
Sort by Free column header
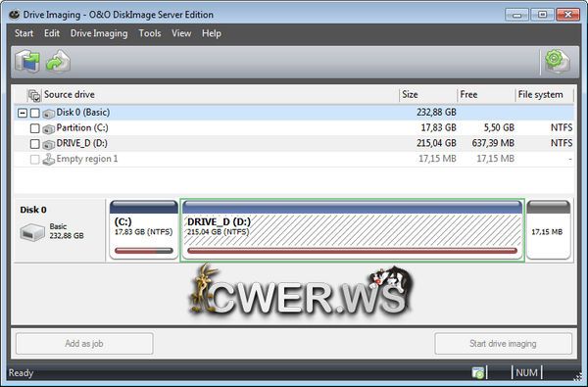487,94
